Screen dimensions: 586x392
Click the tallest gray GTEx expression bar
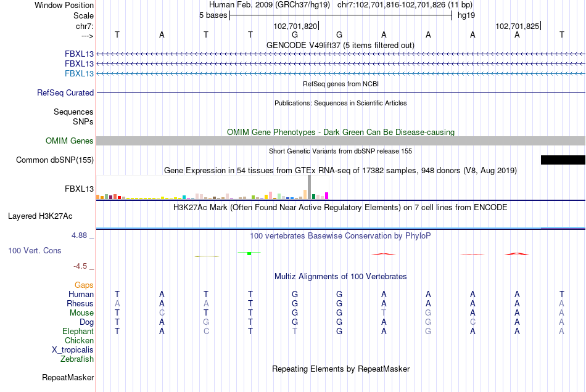tap(309, 187)
